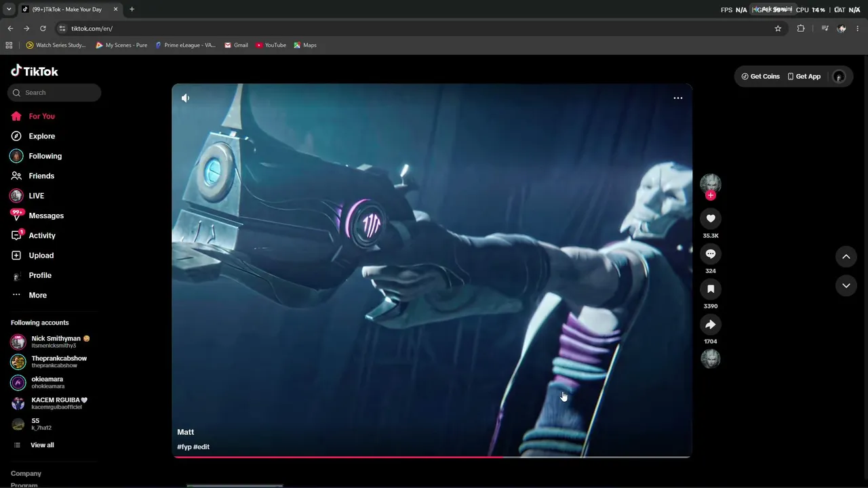Mute the video with the speaker icon

click(x=185, y=98)
